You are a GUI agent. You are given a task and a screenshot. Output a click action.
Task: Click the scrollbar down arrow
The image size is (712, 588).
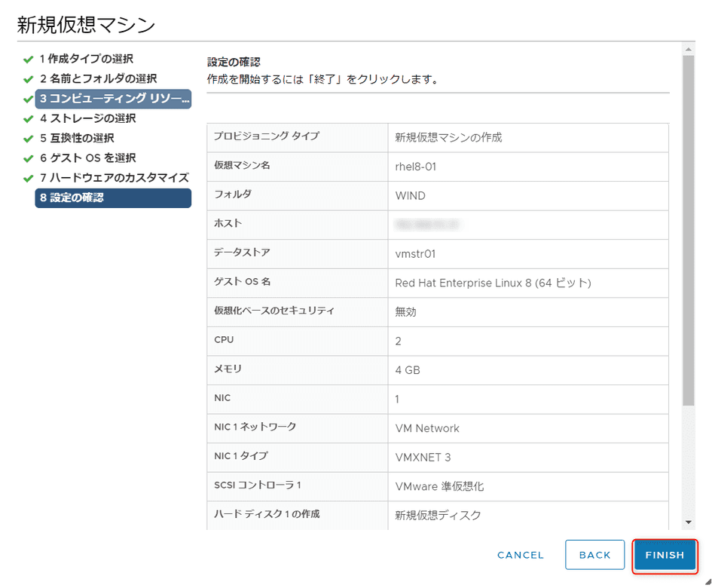tap(689, 522)
